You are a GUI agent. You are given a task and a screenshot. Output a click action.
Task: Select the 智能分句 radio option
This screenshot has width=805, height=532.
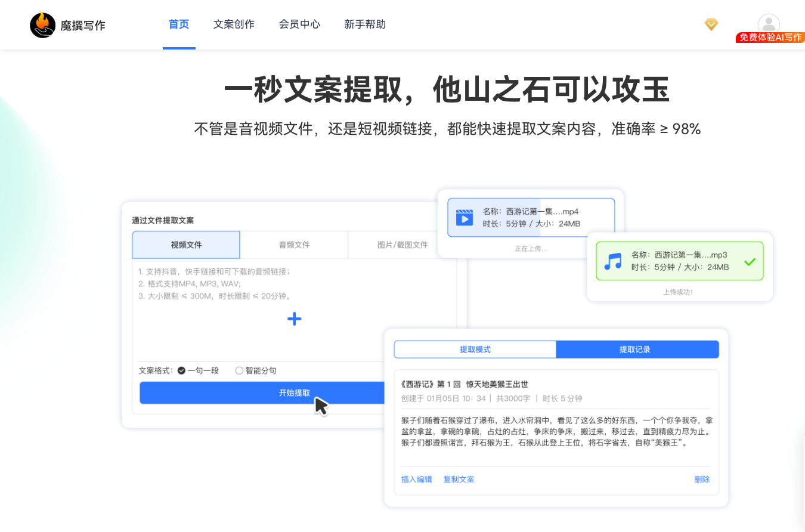256,370
